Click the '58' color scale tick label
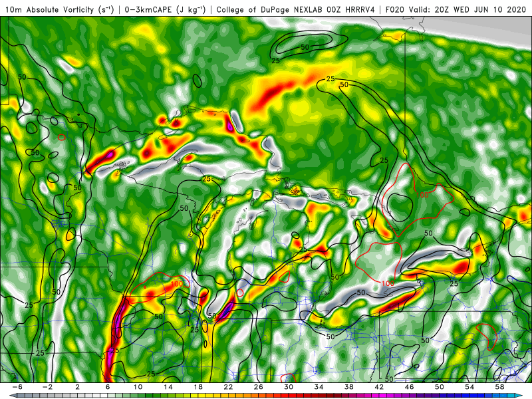This screenshot has width=532, height=399. pos(500,387)
